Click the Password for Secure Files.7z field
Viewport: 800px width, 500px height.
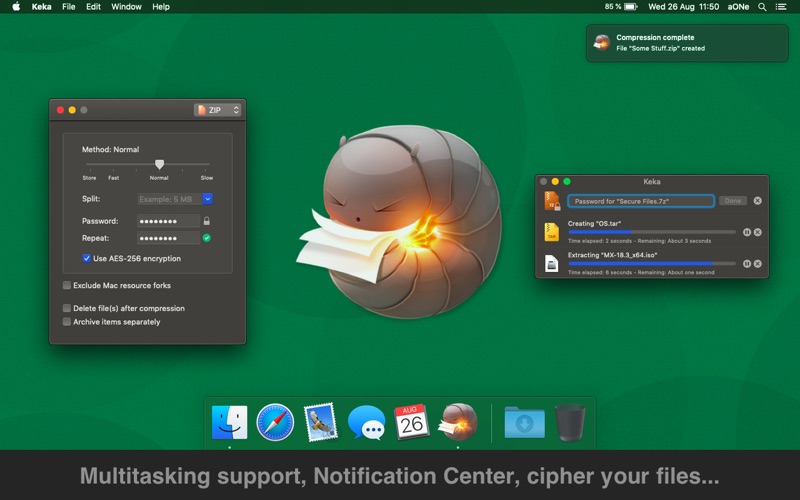[x=641, y=201]
